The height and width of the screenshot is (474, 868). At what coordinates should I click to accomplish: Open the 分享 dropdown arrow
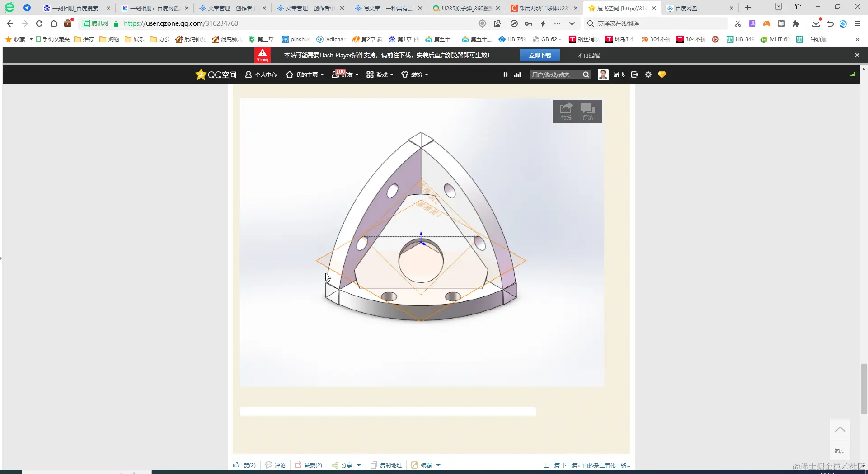(359, 465)
